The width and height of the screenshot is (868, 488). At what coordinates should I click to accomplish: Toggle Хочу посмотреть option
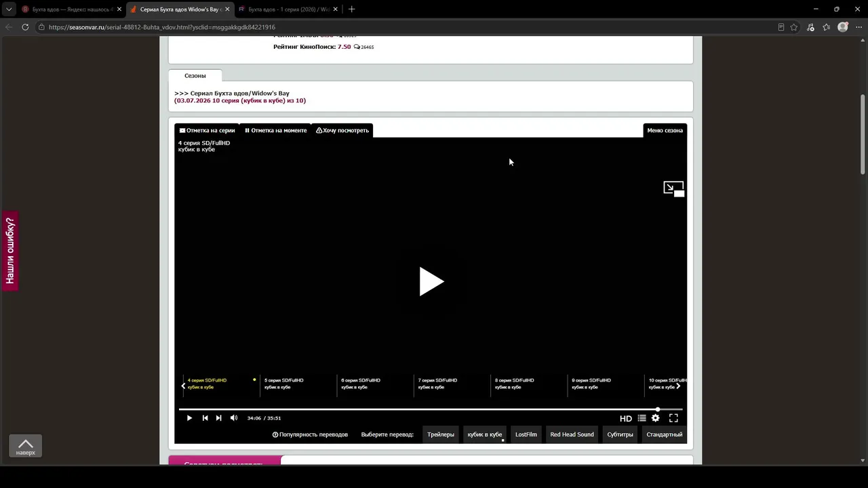pos(342,130)
